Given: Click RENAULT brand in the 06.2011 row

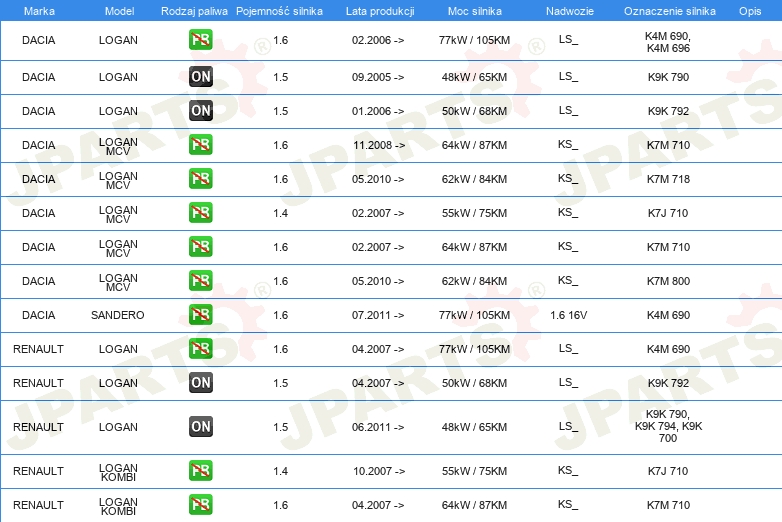Looking at the screenshot, I should pos(38,427).
